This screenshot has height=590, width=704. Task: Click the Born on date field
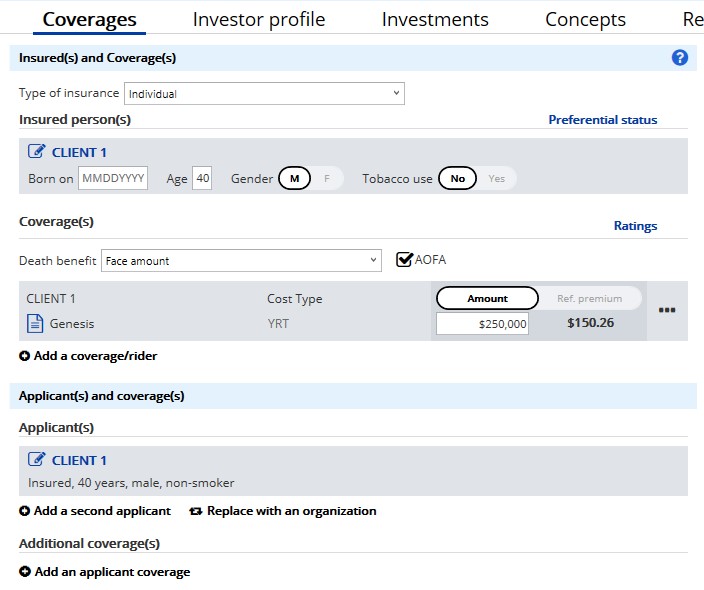(113, 179)
